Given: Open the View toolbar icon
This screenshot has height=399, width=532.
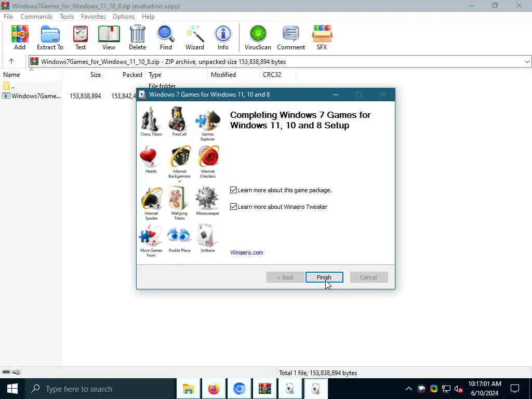Looking at the screenshot, I should (x=109, y=37).
